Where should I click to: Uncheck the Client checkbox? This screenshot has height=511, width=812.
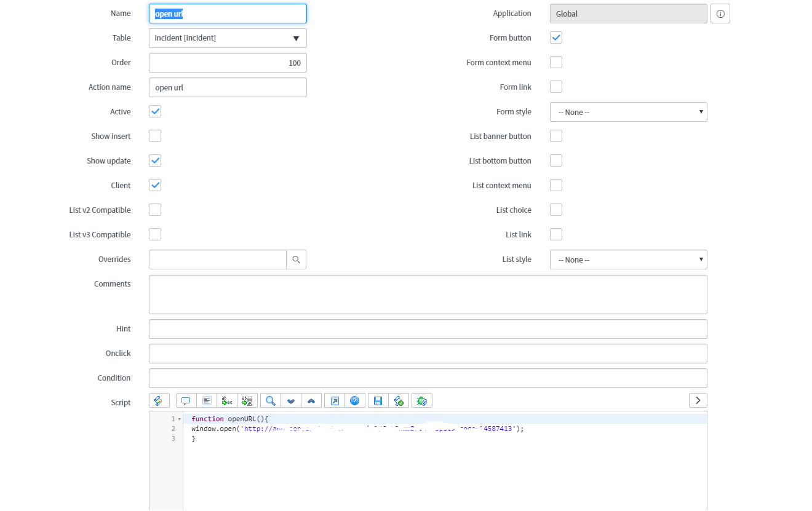155,186
